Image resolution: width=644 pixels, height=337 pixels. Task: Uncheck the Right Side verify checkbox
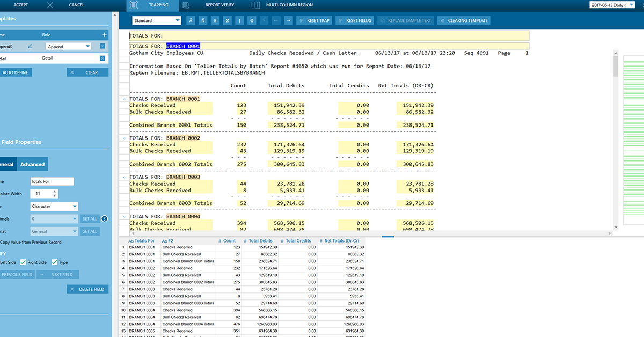(x=23, y=262)
